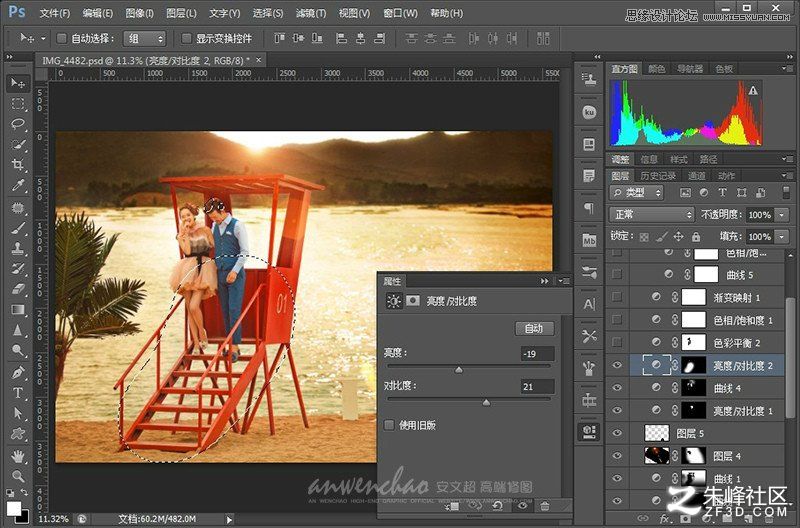Click the lock all icon
The width and height of the screenshot is (800, 528).
point(696,237)
